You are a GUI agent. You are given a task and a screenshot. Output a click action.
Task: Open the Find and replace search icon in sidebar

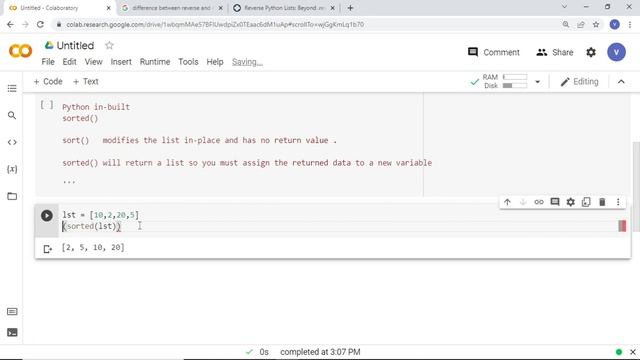tap(12, 116)
